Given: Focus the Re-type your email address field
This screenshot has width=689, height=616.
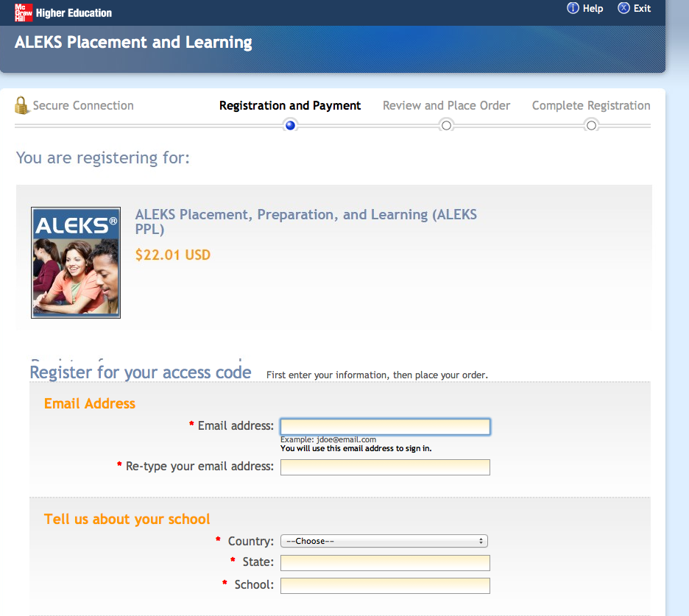Looking at the screenshot, I should click(385, 467).
